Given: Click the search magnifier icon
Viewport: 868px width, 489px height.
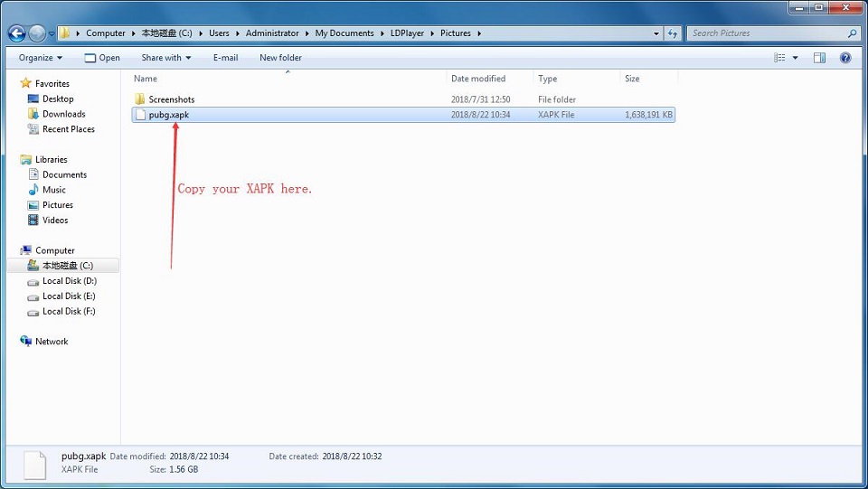Looking at the screenshot, I should [x=853, y=33].
